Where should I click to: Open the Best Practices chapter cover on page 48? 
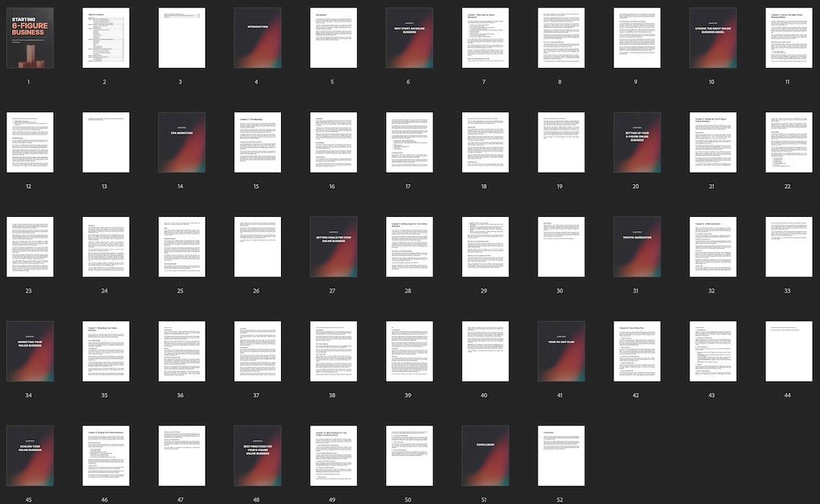[x=258, y=456]
